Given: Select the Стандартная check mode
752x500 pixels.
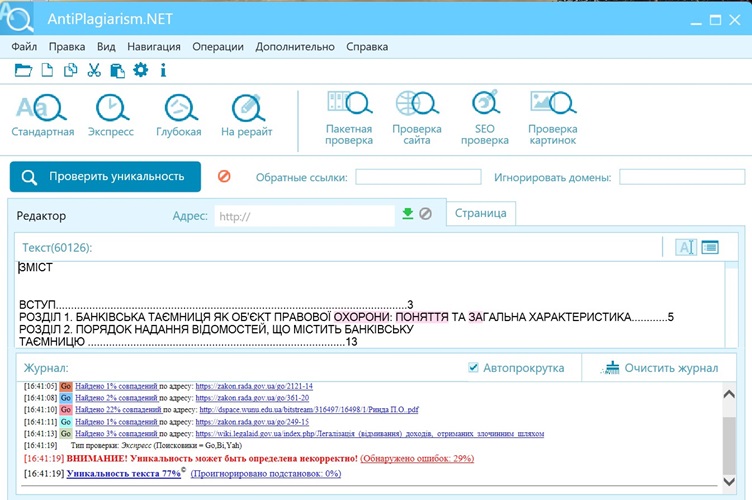Looking at the screenshot, I should (43, 116).
